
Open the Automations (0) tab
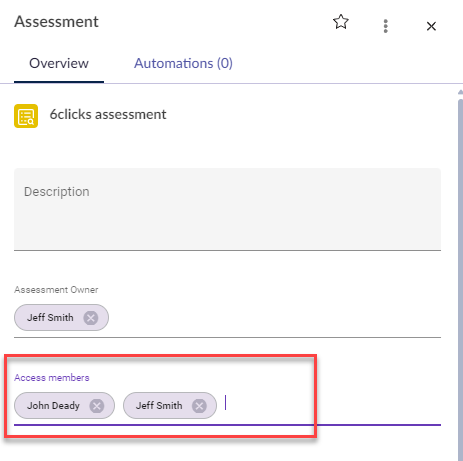point(183,63)
